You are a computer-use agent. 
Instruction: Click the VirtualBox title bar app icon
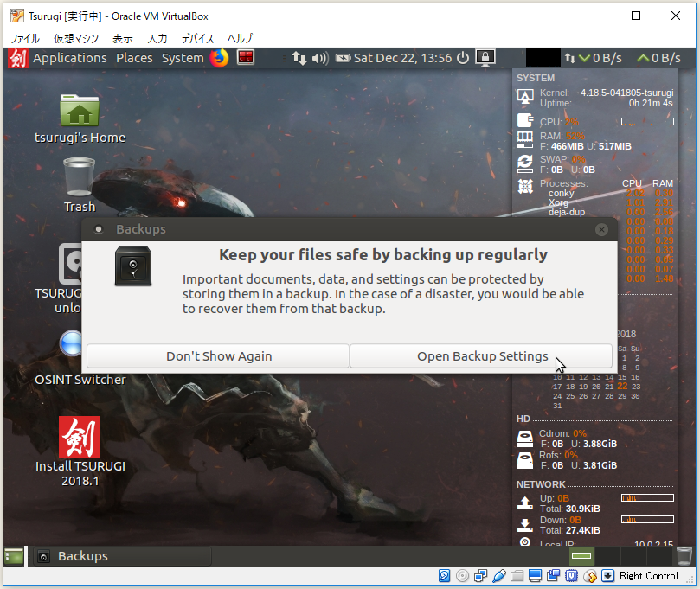point(17,16)
